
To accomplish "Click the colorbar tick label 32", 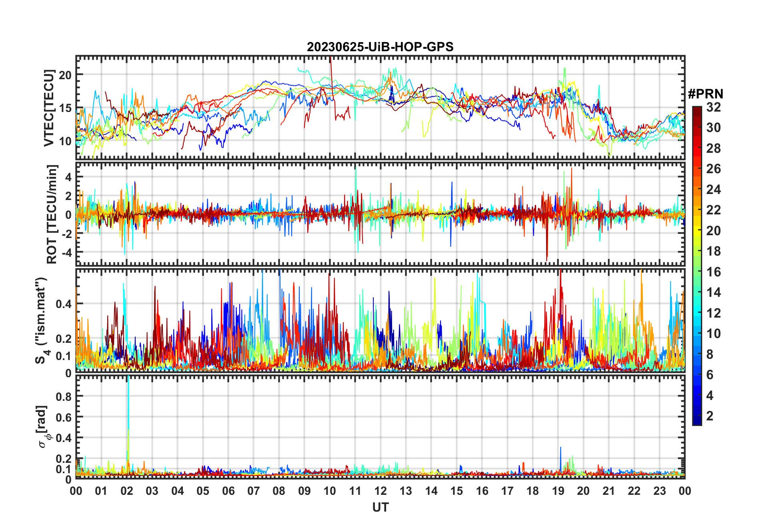I will [713, 107].
